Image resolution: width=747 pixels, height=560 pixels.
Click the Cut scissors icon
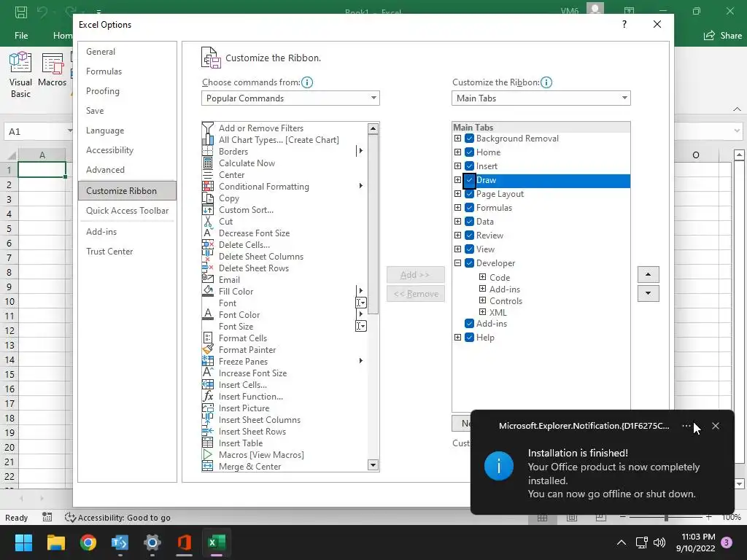coord(208,222)
